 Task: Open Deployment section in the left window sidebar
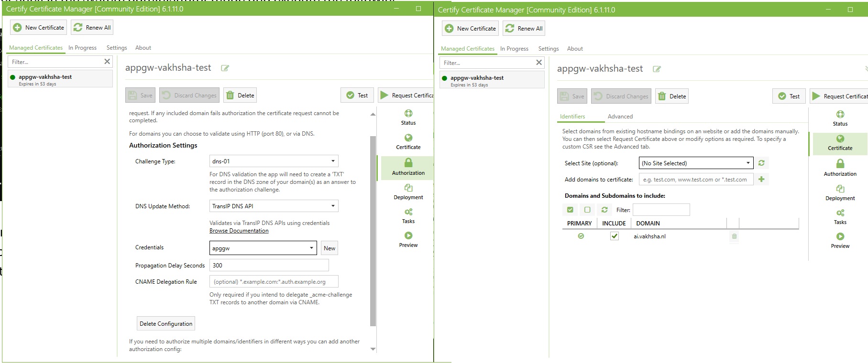tap(408, 192)
